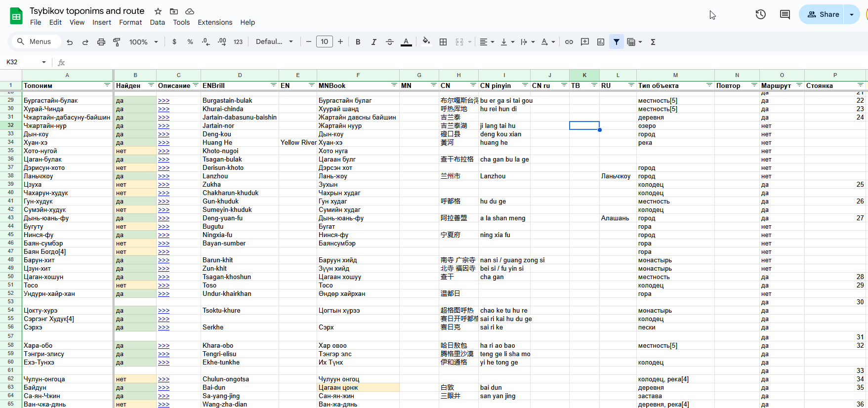
Task: Open the zoom level dropdown
Action: (x=143, y=42)
